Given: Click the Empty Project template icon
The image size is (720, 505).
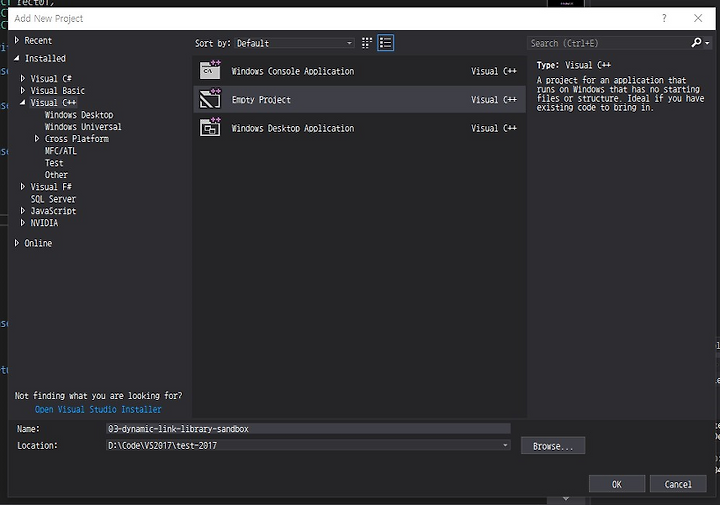Looking at the screenshot, I should pyautogui.click(x=210, y=99).
